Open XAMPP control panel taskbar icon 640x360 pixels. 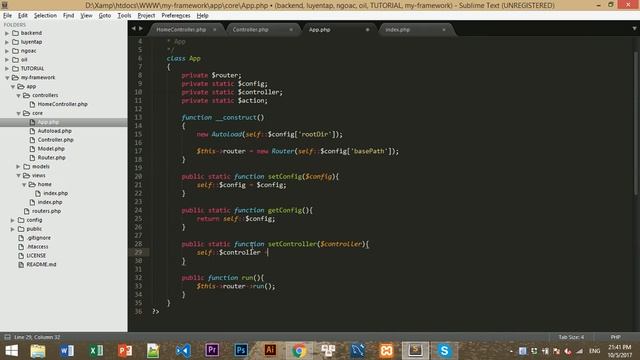[386, 351]
